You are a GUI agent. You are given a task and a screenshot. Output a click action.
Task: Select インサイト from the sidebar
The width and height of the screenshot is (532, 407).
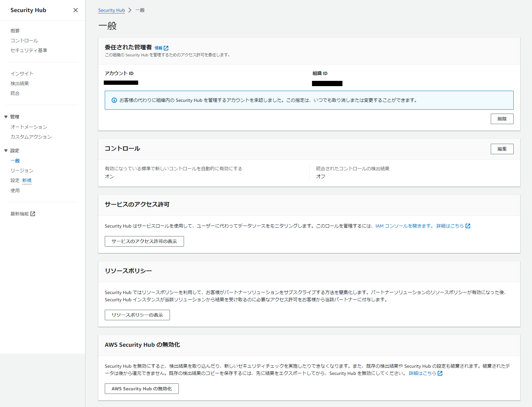(22, 74)
